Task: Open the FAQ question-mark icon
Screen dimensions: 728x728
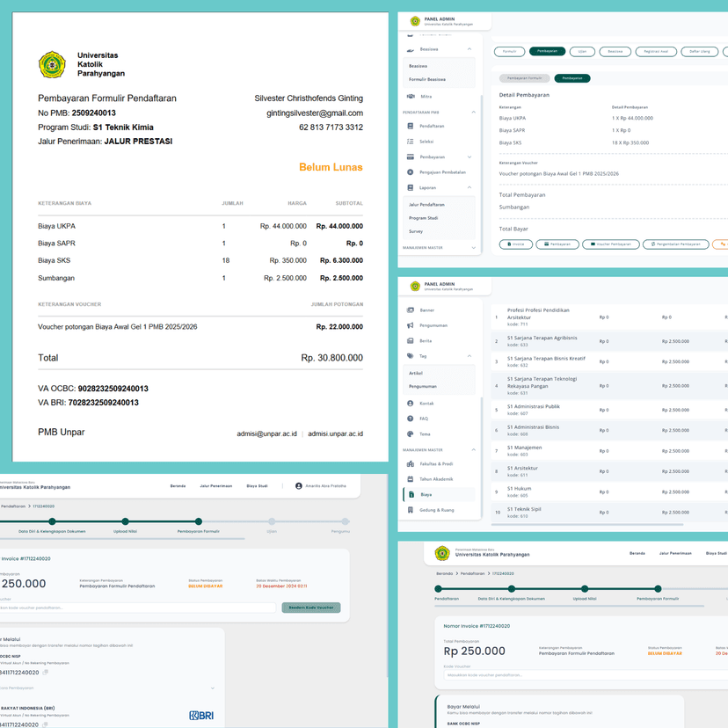Action: click(410, 419)
